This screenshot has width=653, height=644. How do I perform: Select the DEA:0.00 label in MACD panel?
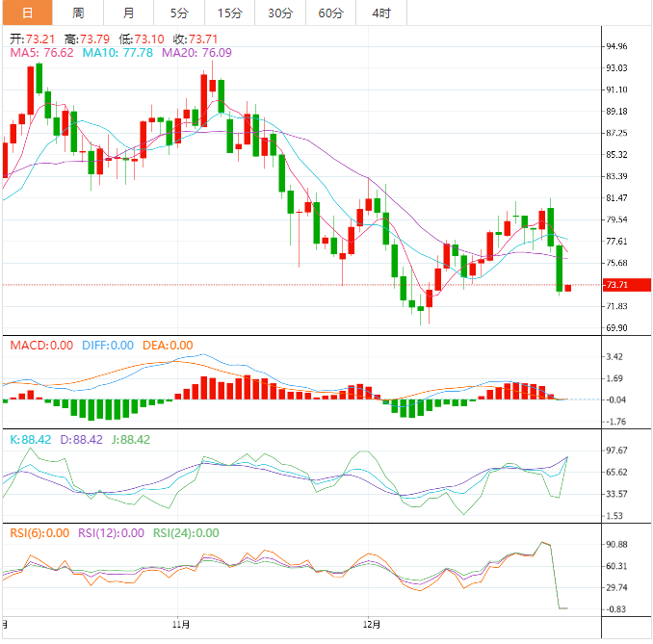click(168, 345)
